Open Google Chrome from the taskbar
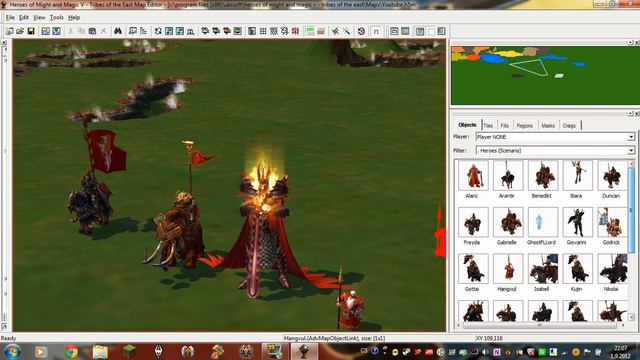This screenshot has width=640, height=360. tap(71, 351)
